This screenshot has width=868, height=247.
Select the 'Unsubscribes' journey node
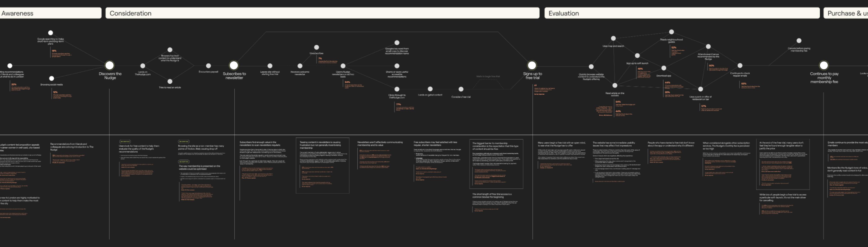pos(316,47)
